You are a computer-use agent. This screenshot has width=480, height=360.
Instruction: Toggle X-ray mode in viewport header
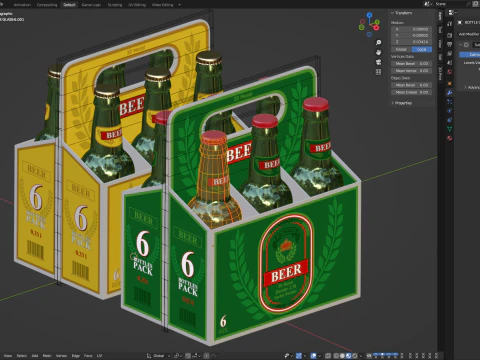(x=328, y=356)
